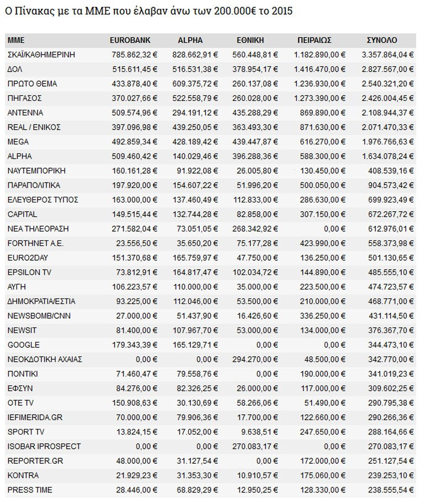The width and height of the screenshot is (425, 504).
Task: Click the EUROBANK column header
Action: pyautogui.click(x=130, y=40)
